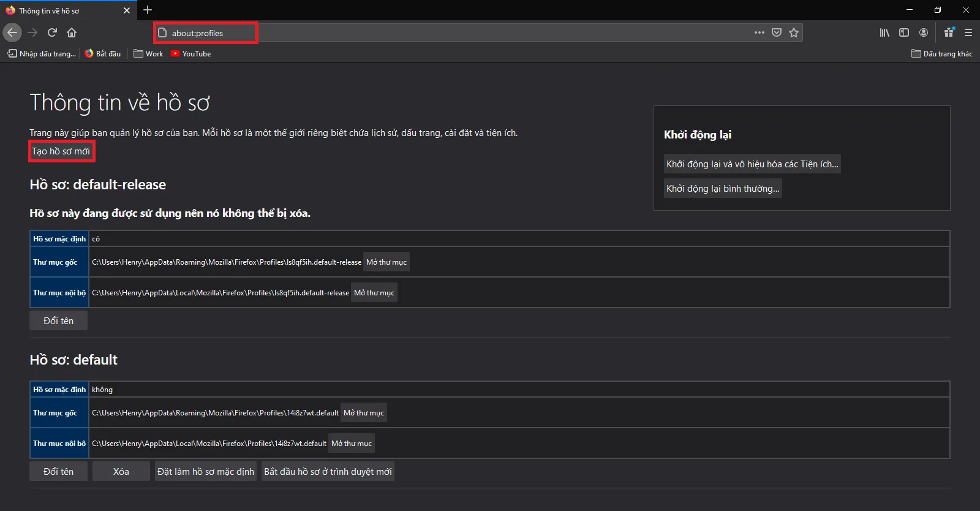Viewport: 980px width, 511px height.
Task: Open the Bắt đầu bookmark
Action: click(103, 54)
